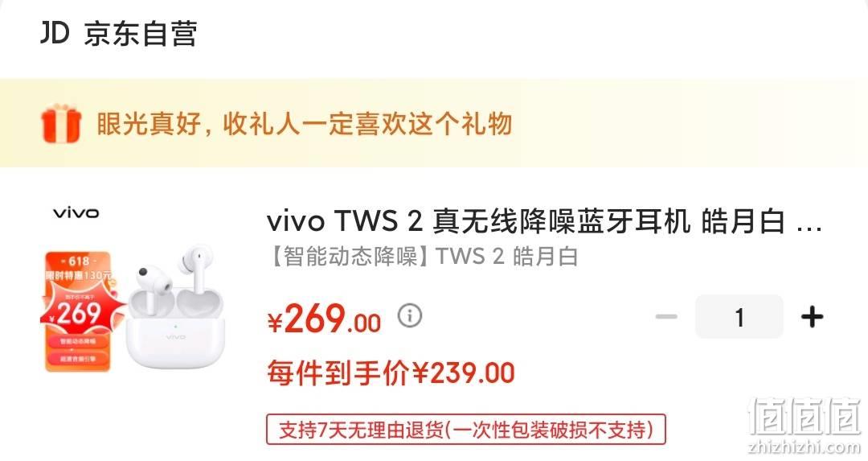Image resolution: width=868 pixels, height=461 pixels.
Task: Click the gift message banner text
Action: point(304,123)
